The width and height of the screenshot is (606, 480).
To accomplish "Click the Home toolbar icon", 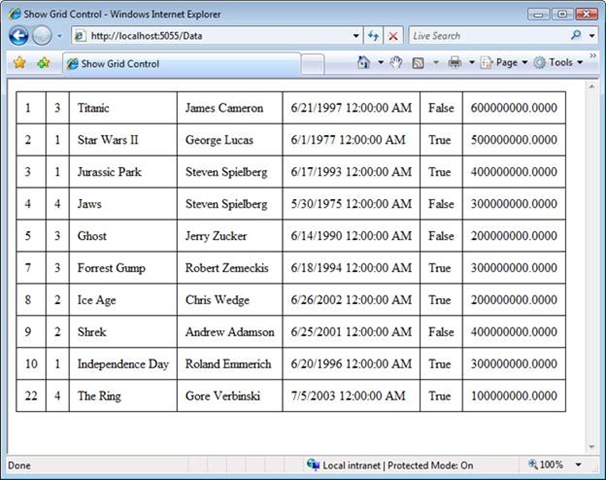I will [363, 62].
